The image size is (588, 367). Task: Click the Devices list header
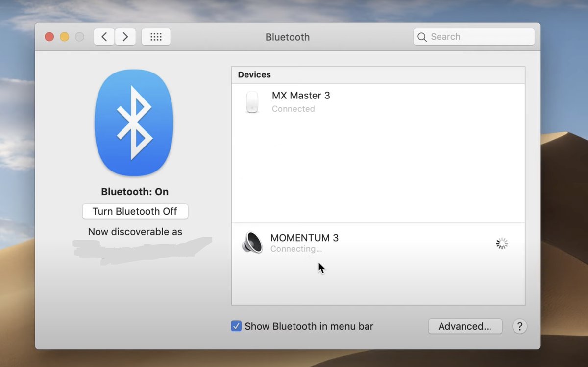pyautogui.click(x=378, y=75)
